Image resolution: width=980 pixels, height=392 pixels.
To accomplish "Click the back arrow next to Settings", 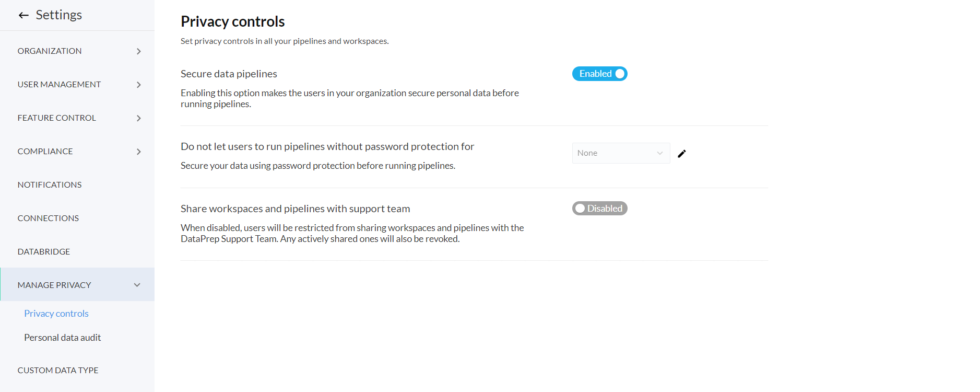I will click(23, 15).
